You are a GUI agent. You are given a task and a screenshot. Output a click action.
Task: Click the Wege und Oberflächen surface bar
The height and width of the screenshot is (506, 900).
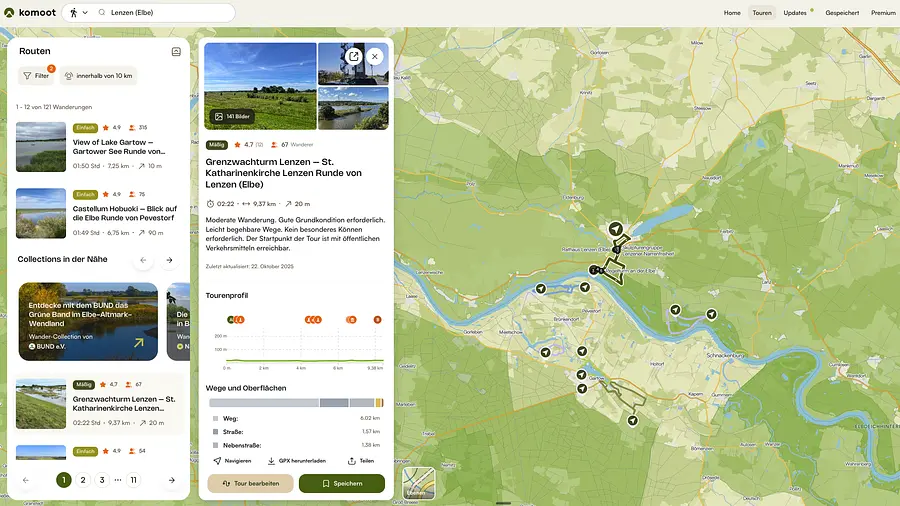(x=296, y=402)
